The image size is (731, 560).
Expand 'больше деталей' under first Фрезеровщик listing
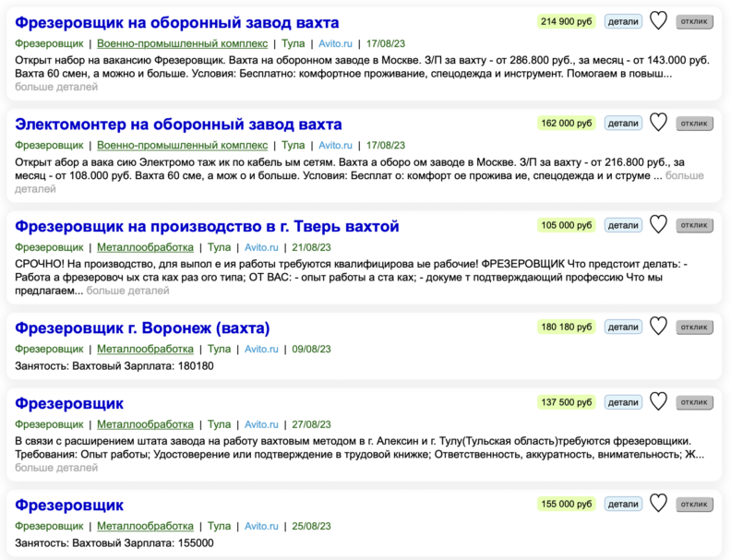(56, 87)
